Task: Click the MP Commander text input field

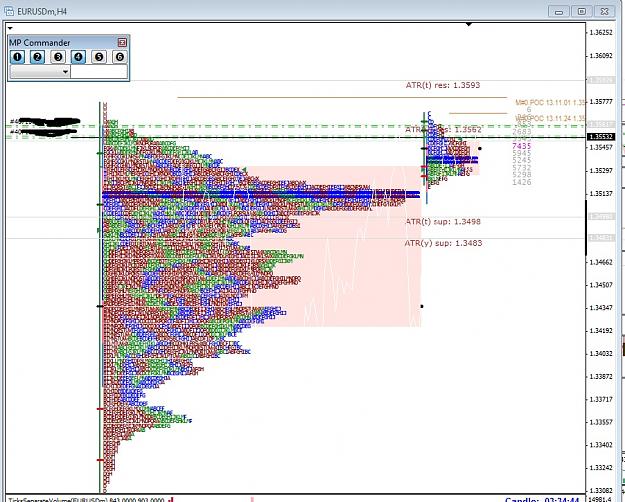Action: click(x=99, y=72)
